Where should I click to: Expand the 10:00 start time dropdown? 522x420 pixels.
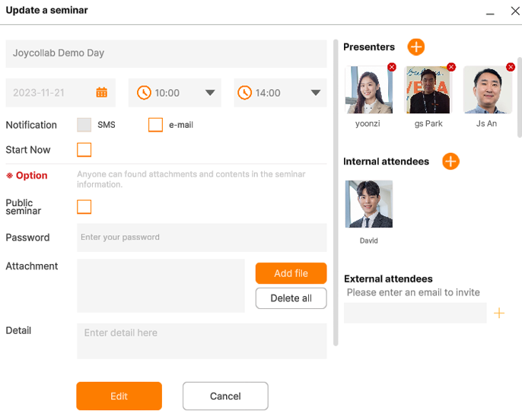point(210,93)
